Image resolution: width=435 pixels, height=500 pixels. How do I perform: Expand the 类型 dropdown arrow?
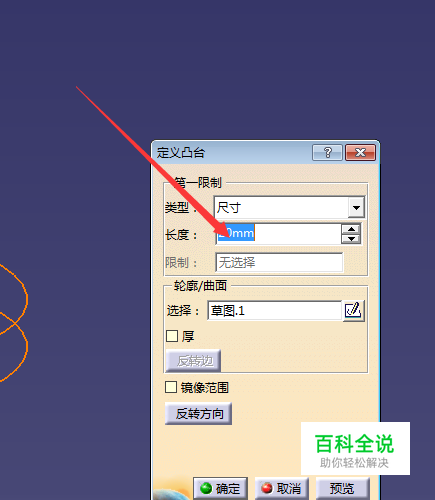(356, 208)
